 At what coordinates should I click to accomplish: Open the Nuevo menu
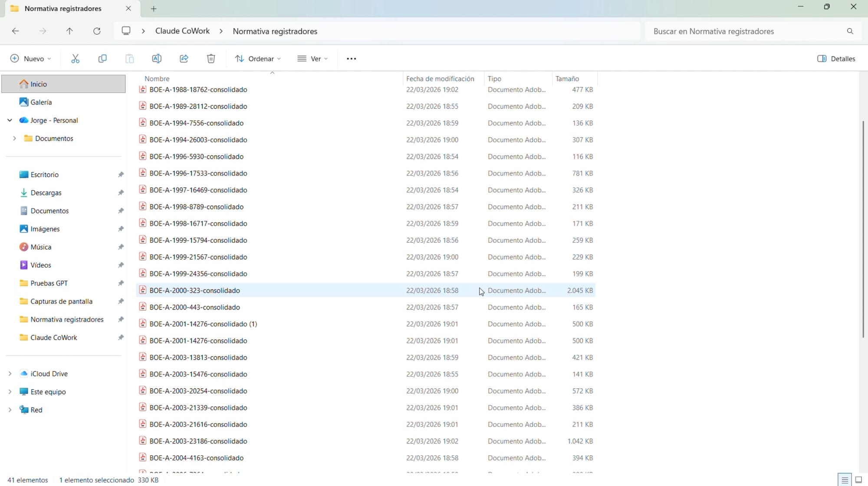click(x=30, y=59)
